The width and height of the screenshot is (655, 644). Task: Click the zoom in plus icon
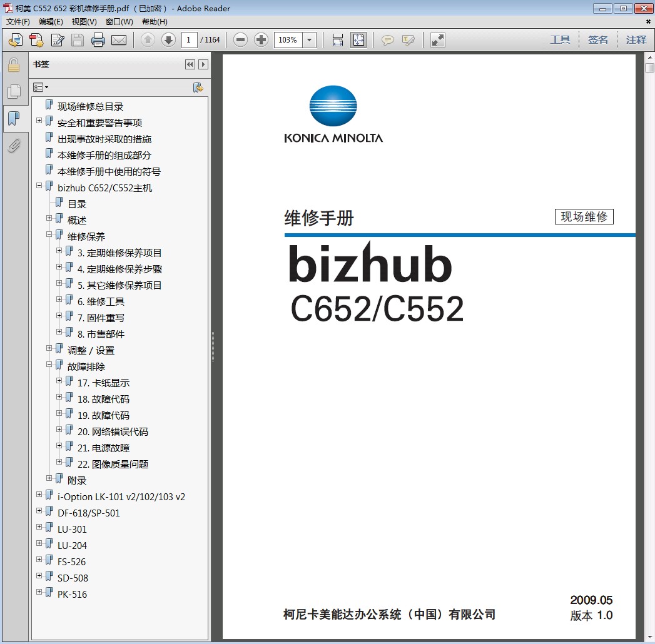point(261,41)
